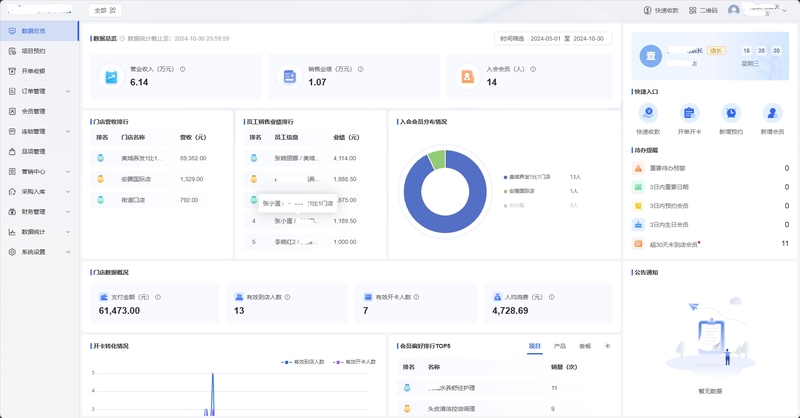Toggle the 有效到店人数 line chart legend
Viewport: 800px width, 418px height.
click(303, 362)
